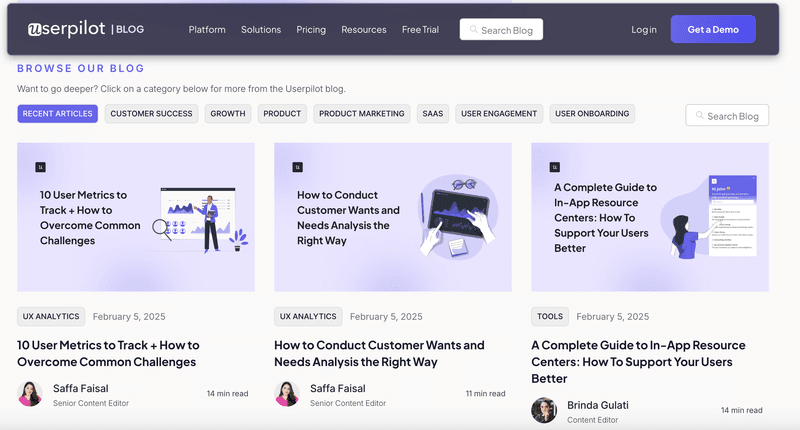Open the Resources dropdown in navigation
Viewport: 800px width, 430px height.
[363, 30]
